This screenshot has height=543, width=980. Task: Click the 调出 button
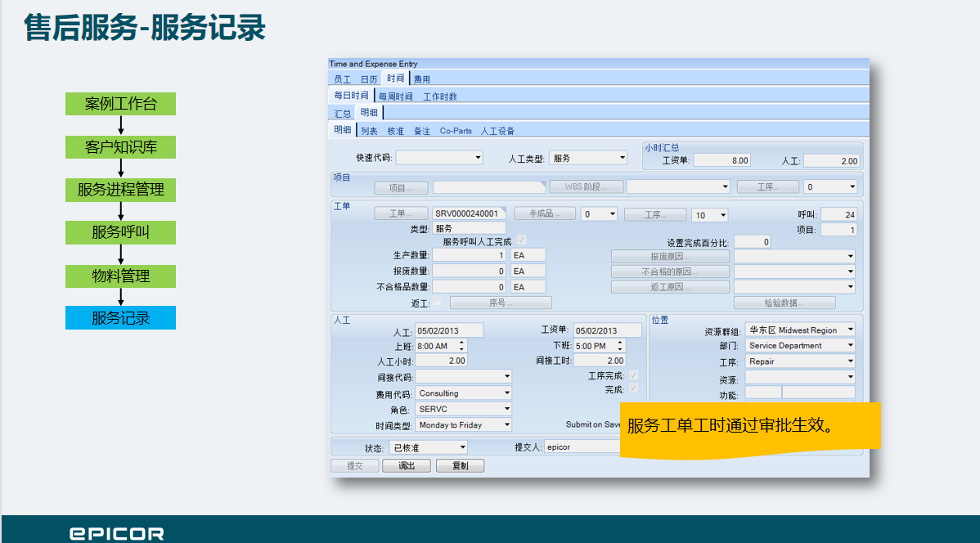point(407,465)
